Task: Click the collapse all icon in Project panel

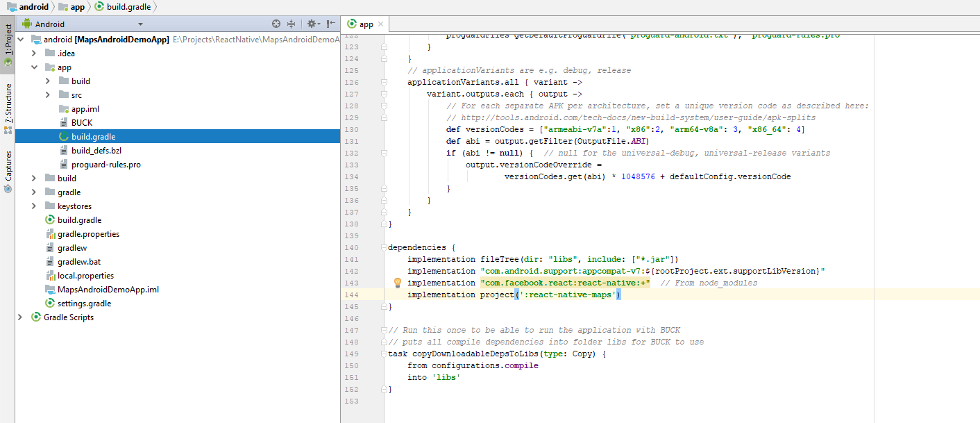Action: 292,24
